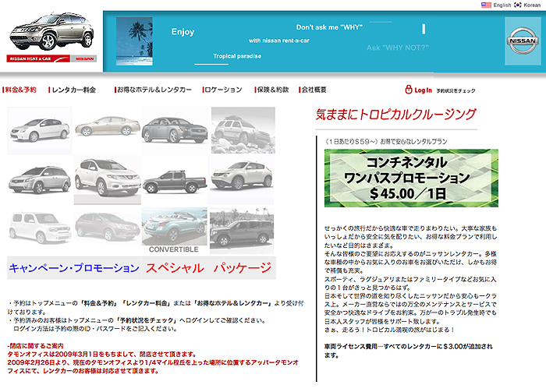Select the white Cube boxy car thumbnail

[x=40, y=228]
